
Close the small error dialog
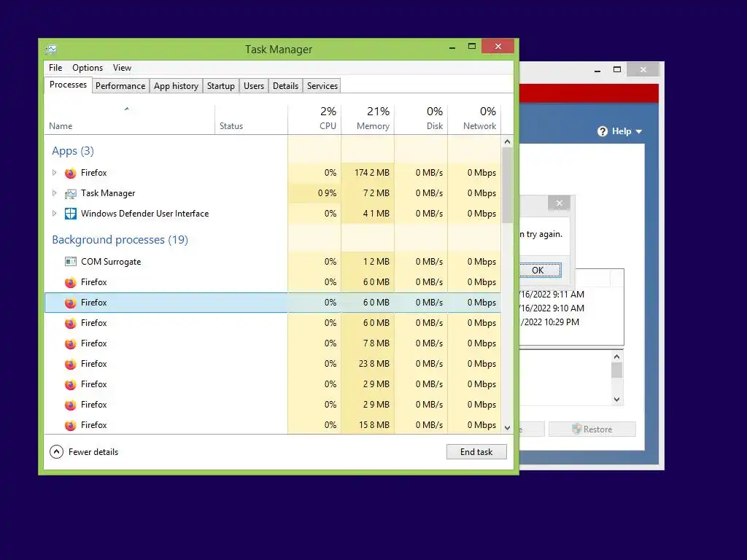coord(560,203)
